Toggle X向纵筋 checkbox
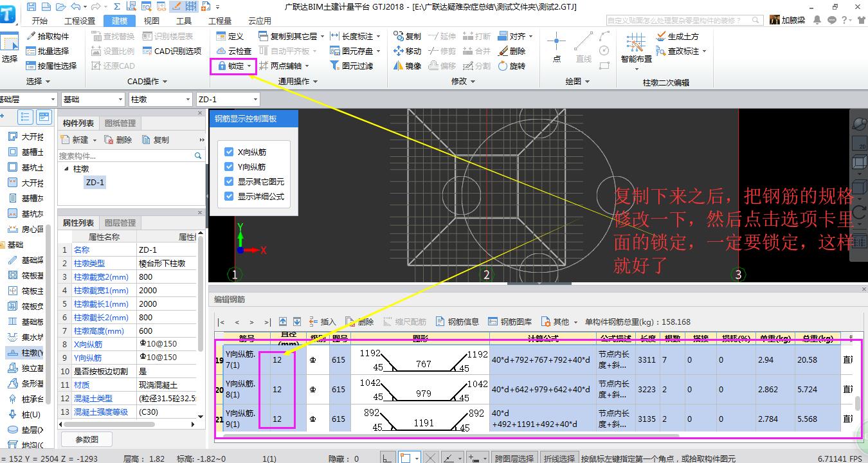The height and width of the screenshot is (463, 868). coord(229,152)
